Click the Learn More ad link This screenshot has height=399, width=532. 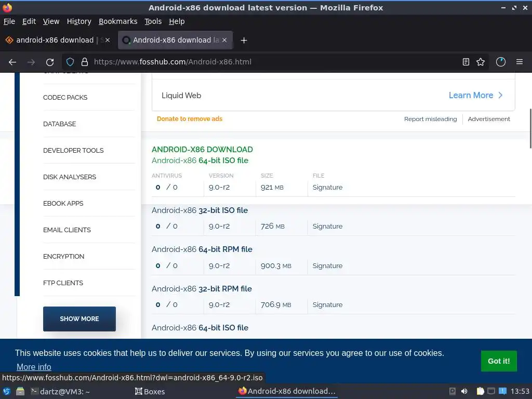tap(471, 96)
